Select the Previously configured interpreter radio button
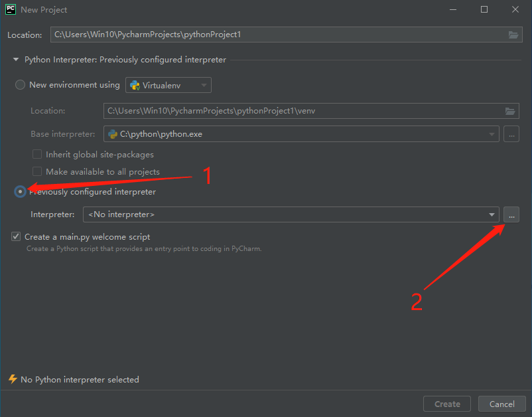This screenshot has height=417, width=532. 20,191
